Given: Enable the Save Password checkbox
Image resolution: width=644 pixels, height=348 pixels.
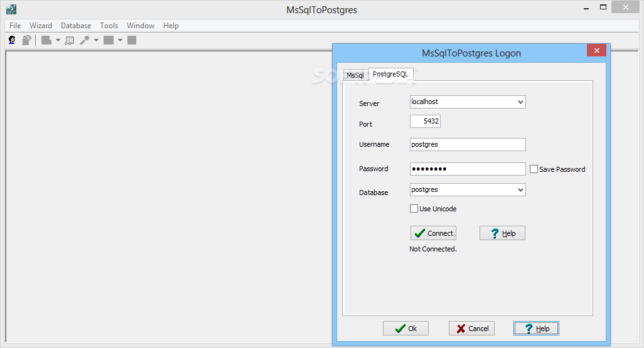Looking at the screenshot, I should pyautogui.click(x=534, y=169).
